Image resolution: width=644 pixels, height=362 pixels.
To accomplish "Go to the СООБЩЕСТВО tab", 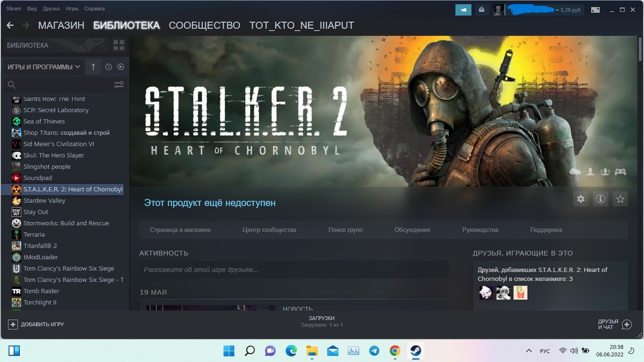I will pos(205,26).
